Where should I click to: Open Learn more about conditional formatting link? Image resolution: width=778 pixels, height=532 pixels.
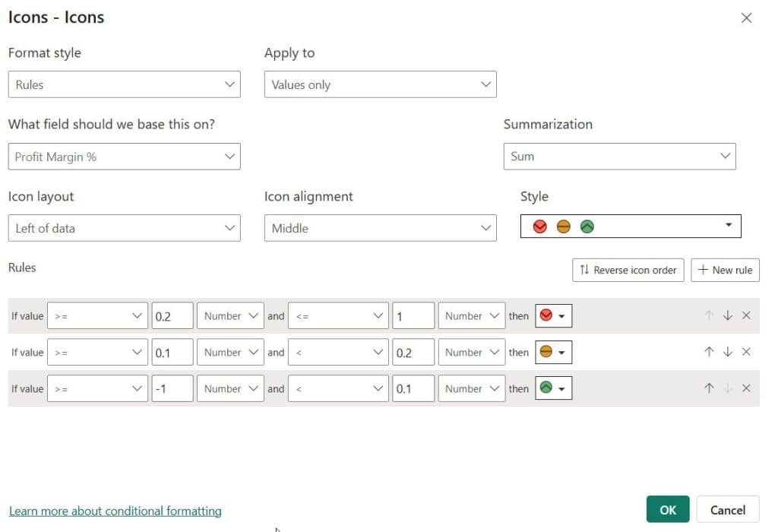pyautogui.click(x=115, y=511)
